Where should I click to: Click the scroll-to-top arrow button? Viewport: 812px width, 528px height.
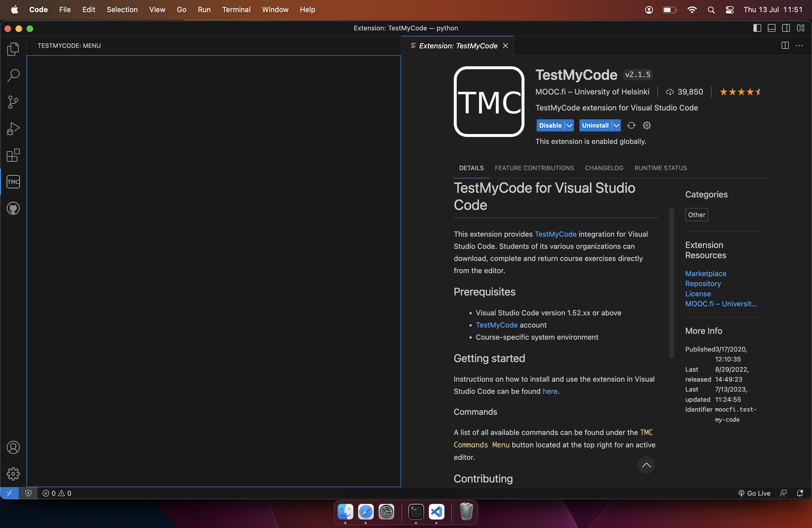coord(646,465)
